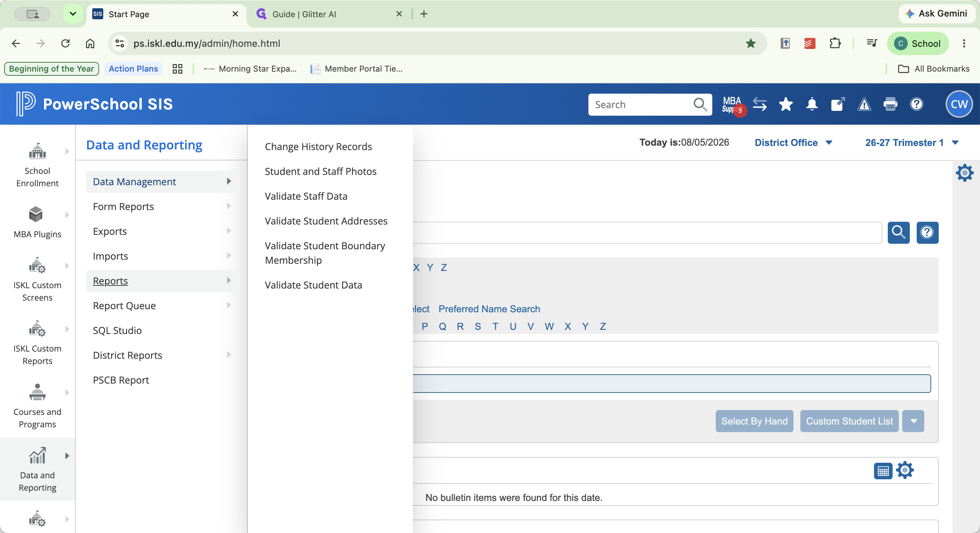This screenshot has width=980, height=533.
Task: Expand Report Queue submenu
Action: click(x=161, y=306)
